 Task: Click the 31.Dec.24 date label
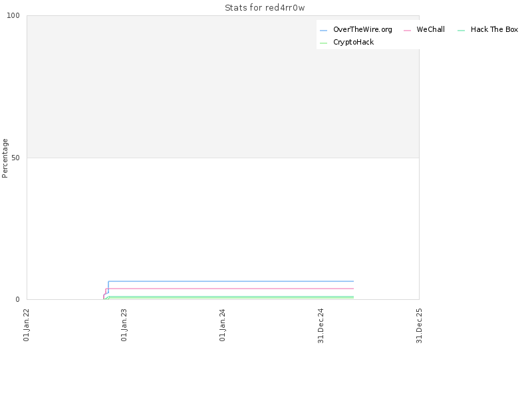[x=321, y=326]
